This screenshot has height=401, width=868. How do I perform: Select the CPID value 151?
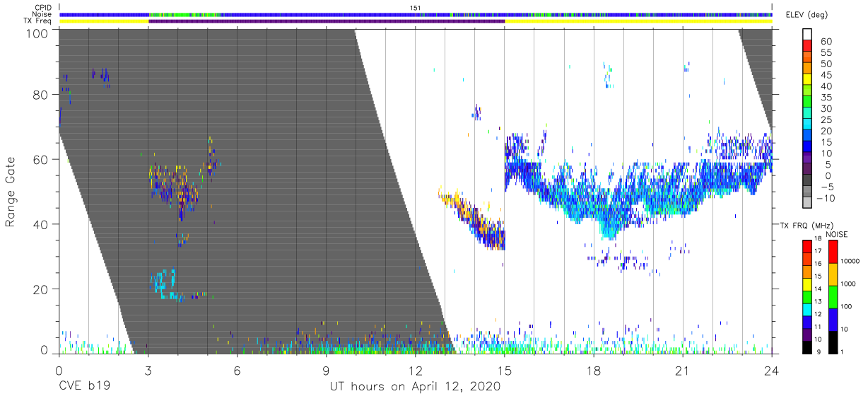(x=416, y=7)
